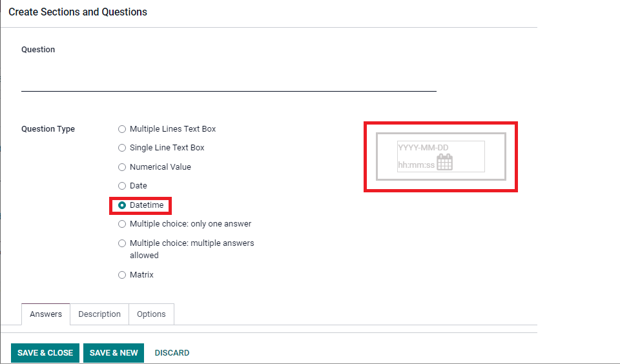Click the hh:mm:ss placeholder text

click(417, 165)
